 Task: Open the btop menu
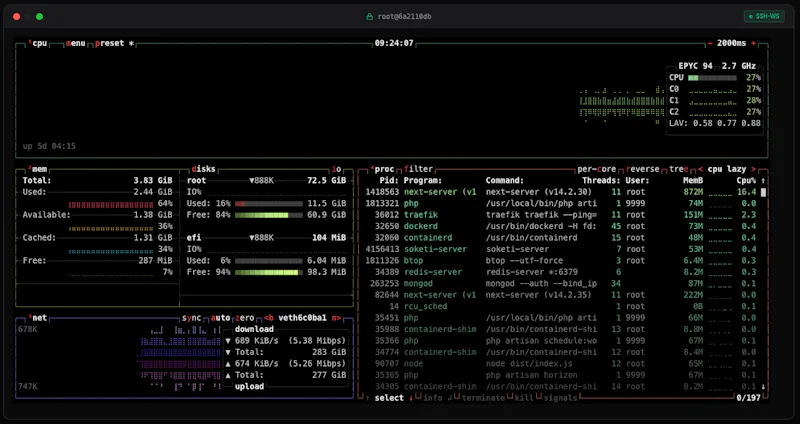(x=75, y=43)
